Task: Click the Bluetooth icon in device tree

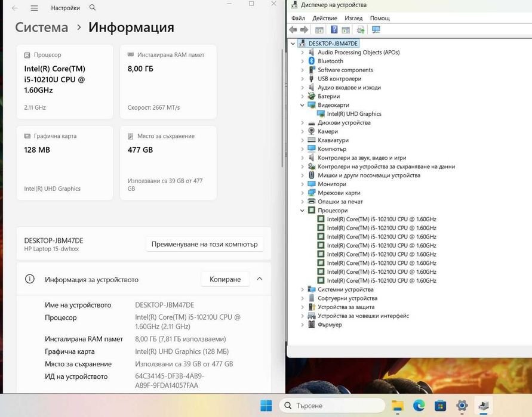Action: pos(312,61)
